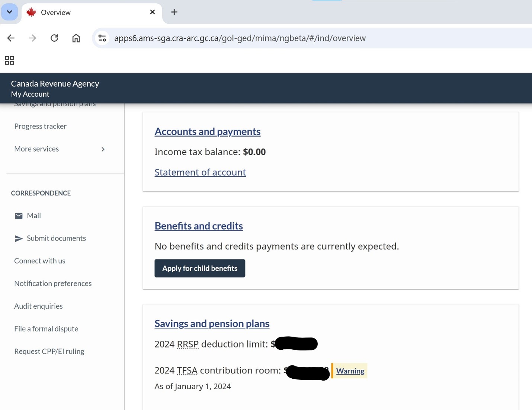Image resolution: width=532 pixels, height=410 pixels.
Task: Open Submit documents in sidebar
Action: click(56, 238)
